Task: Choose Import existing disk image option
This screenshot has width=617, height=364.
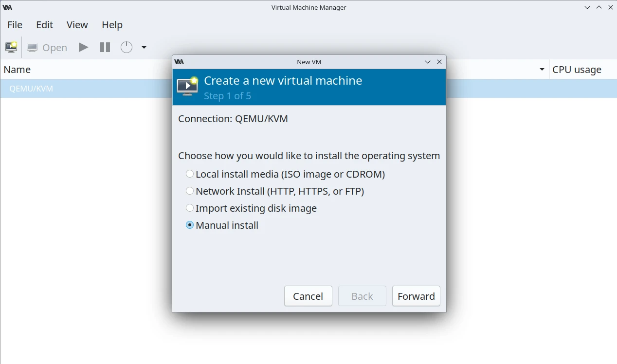Action: coord(251,208)
